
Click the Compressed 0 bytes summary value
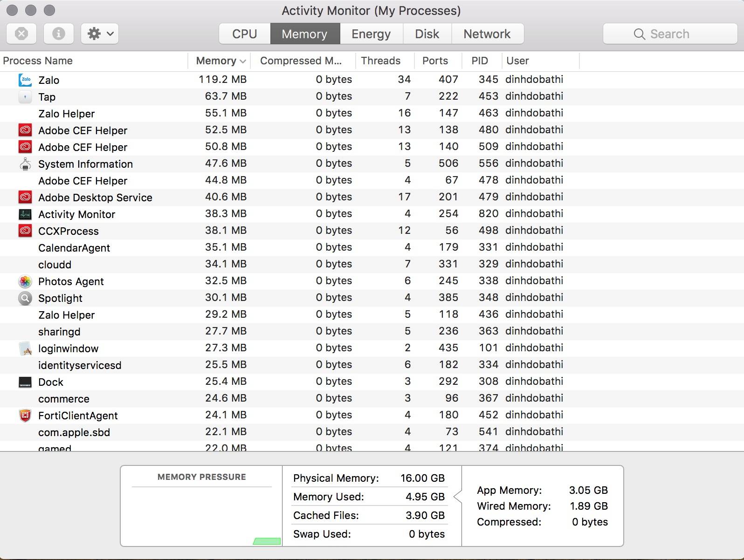[590, 522]
